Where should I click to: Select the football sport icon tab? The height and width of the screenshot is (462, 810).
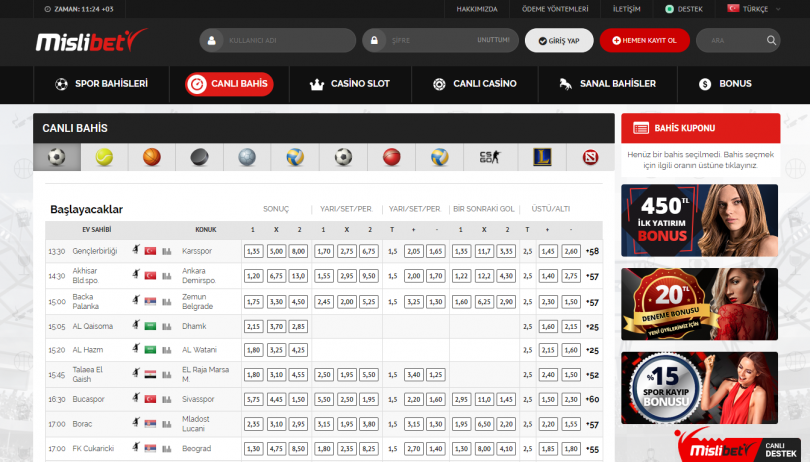pos(57,157)
